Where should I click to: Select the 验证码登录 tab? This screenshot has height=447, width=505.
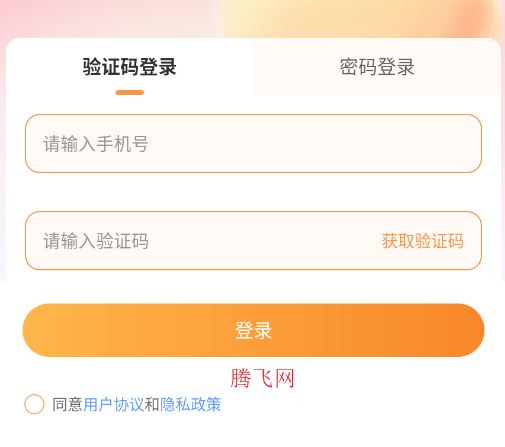point(129,67)
